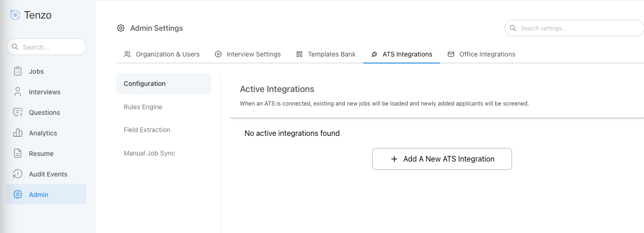Select Admin in the sidebar

47,194
